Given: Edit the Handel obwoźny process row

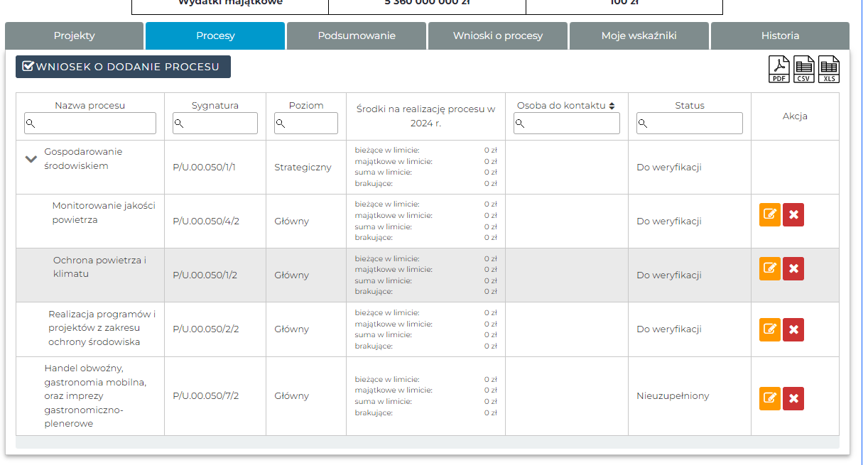Looking at the screenshot, I should tap(769, 398).
